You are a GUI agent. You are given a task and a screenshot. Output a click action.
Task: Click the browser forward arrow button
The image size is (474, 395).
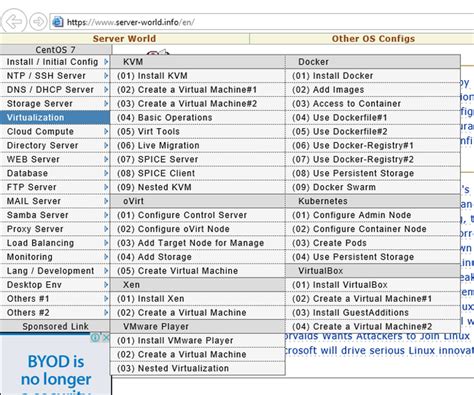pos(38,22)
